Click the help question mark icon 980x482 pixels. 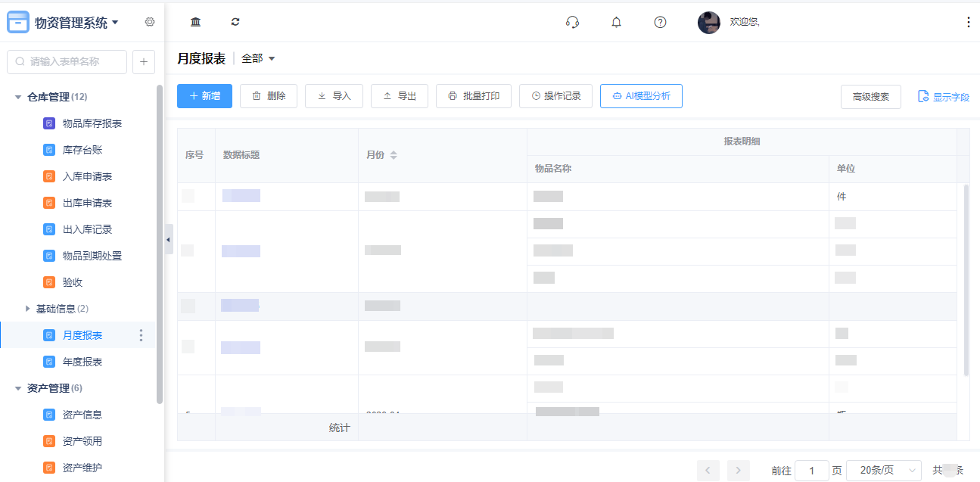(x=660, y=22)
